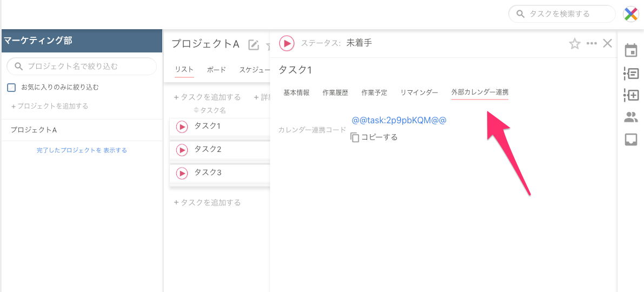Open the inbox icon in right sidebar

point(631,140)
